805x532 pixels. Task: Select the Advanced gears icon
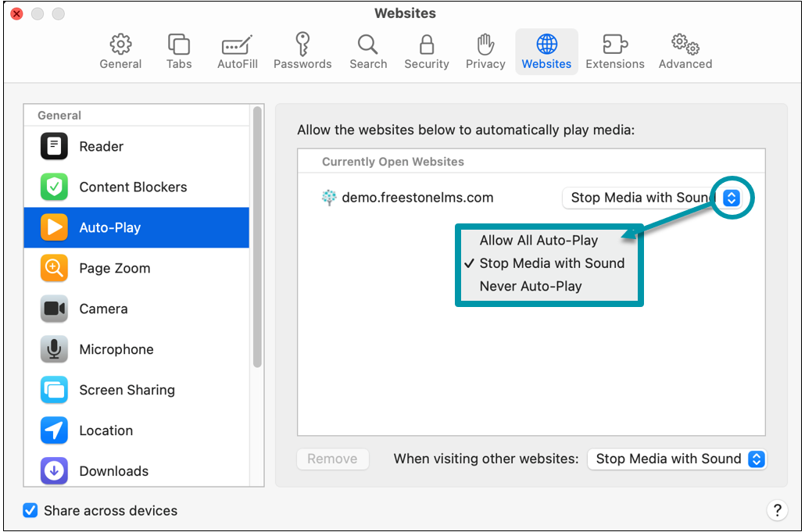[x=684, y=50]
